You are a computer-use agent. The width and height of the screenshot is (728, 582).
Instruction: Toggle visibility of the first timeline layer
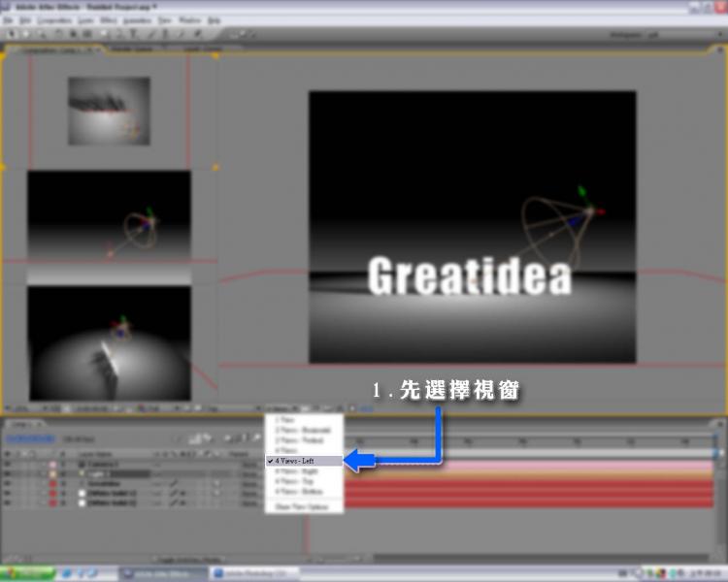9,464
